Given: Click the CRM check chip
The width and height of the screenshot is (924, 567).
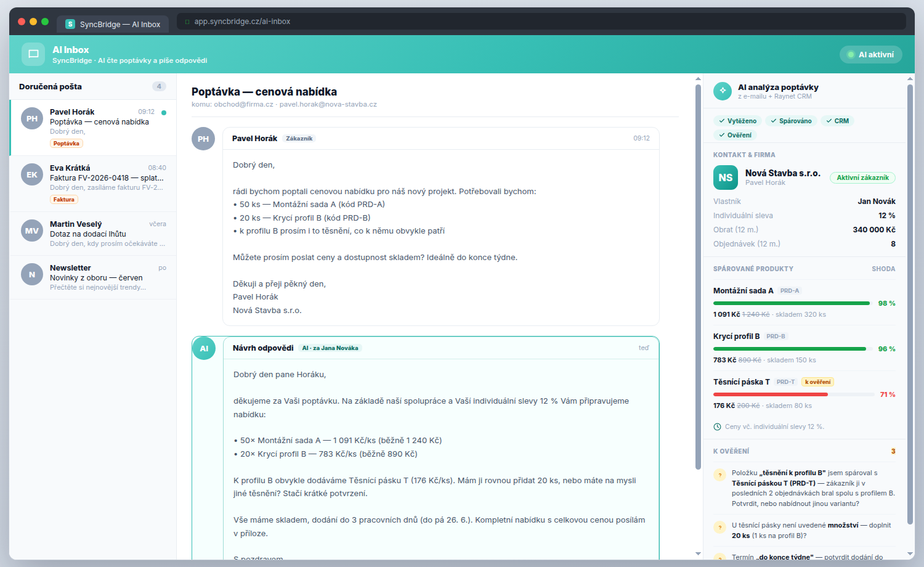Looking at the screenshot, I should 837,121.
